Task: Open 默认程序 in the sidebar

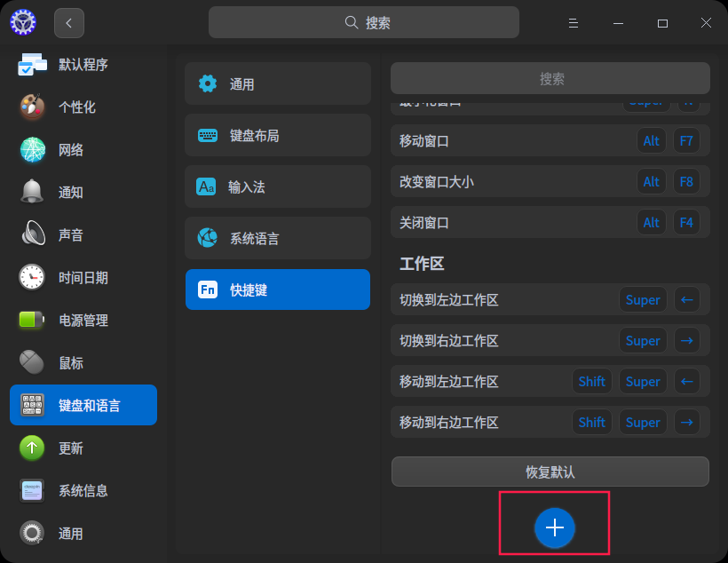Action: (x=83, y=64)
